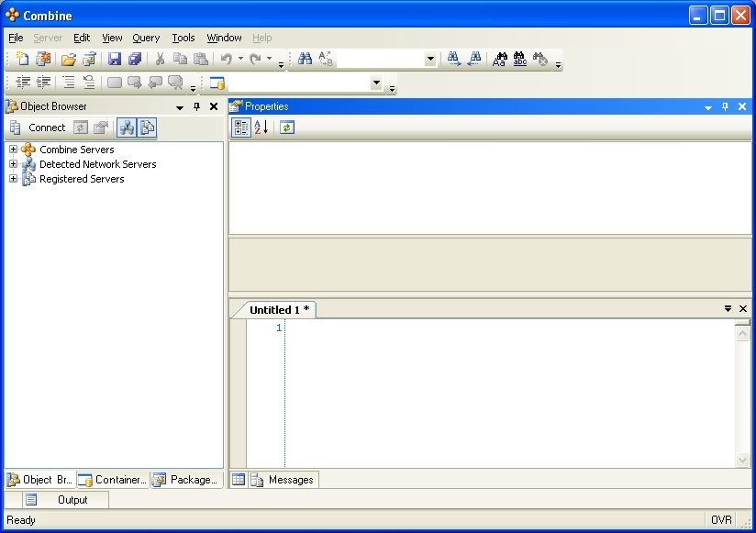The image size is (756, 533).
Task: Open the Query menu
Action: pyautogui.click(x=146, y=38)
